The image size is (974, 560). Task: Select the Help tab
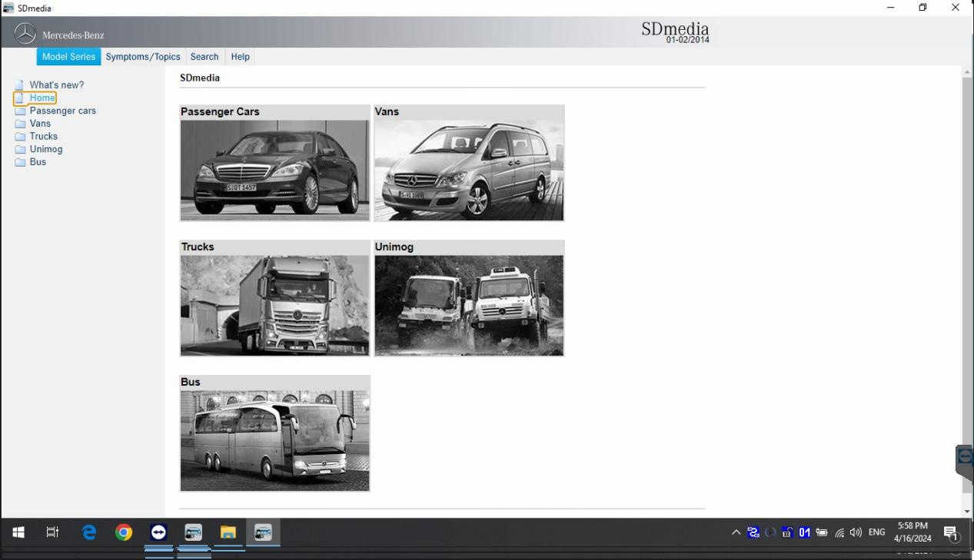coord(240,57)
